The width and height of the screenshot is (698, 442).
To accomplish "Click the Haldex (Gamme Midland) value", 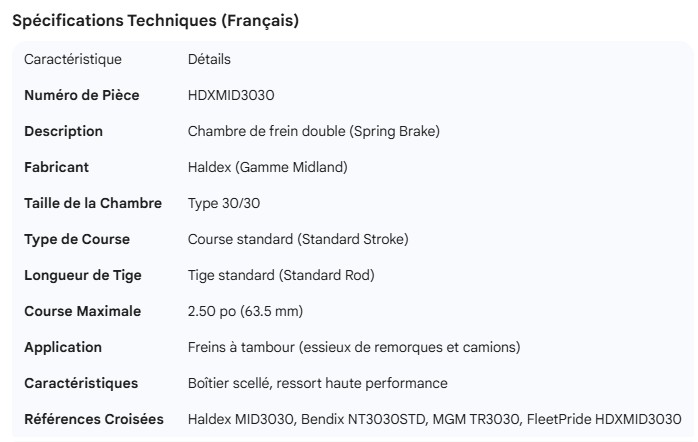I will 268,167.
